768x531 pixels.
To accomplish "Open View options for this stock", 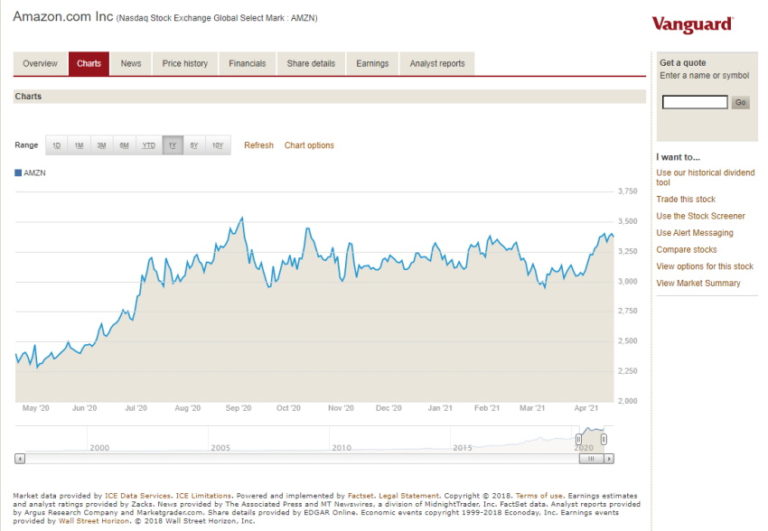I will tap(704, 266).
